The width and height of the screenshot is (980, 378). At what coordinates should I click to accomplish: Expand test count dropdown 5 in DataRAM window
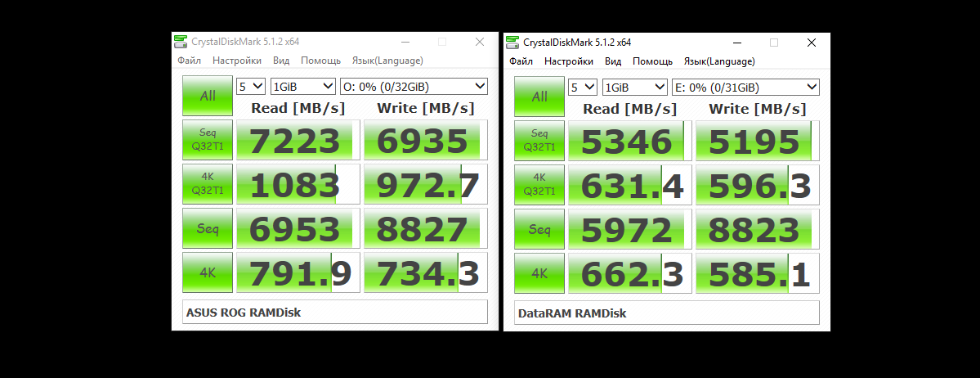point(583,87)
